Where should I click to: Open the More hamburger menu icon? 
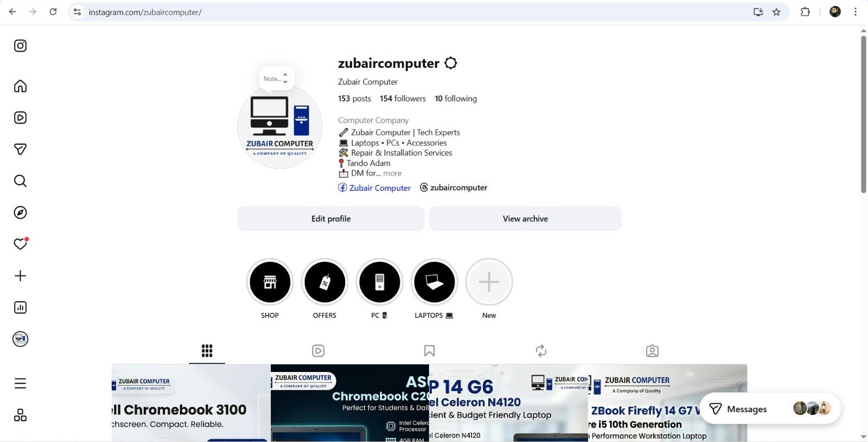click(x=20, y=383)
